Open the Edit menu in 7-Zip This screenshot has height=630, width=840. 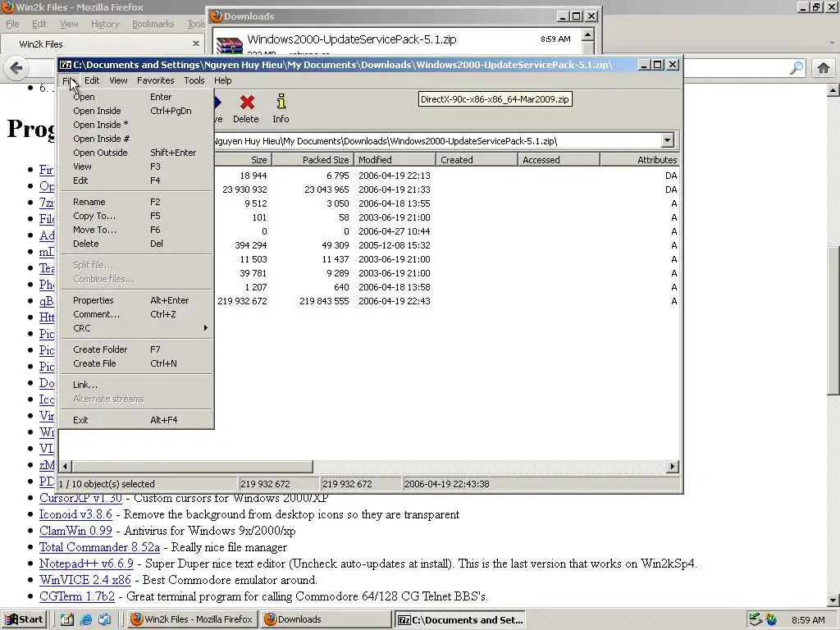click(92, 80)
